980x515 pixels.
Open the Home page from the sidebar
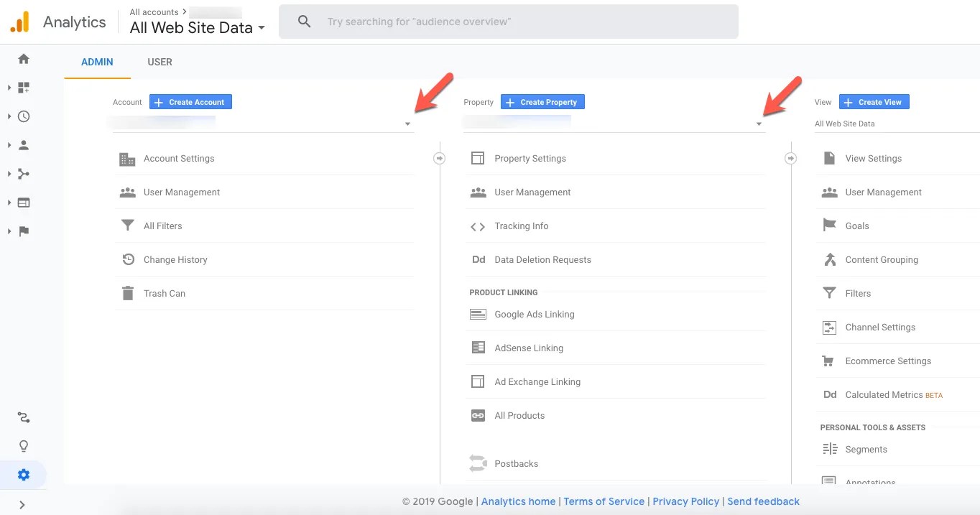23,58
